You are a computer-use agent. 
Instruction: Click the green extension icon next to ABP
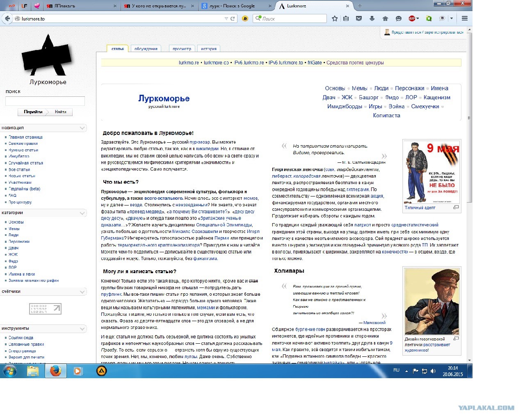(429, 18)
